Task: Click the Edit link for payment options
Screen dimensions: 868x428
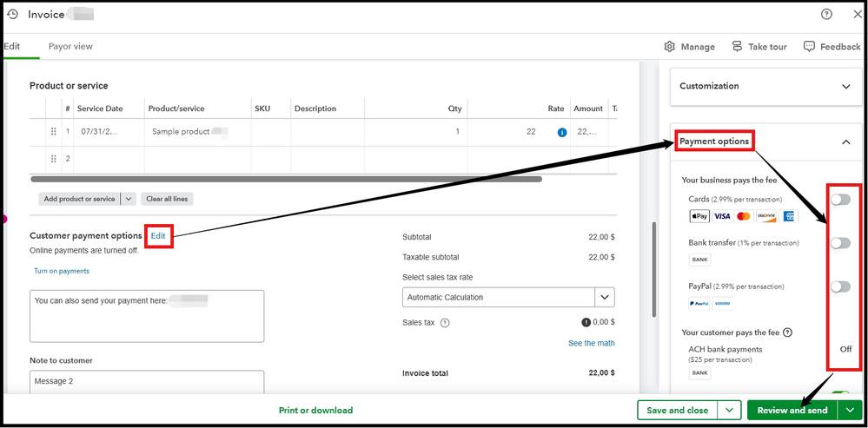Action: click(158, 236)
